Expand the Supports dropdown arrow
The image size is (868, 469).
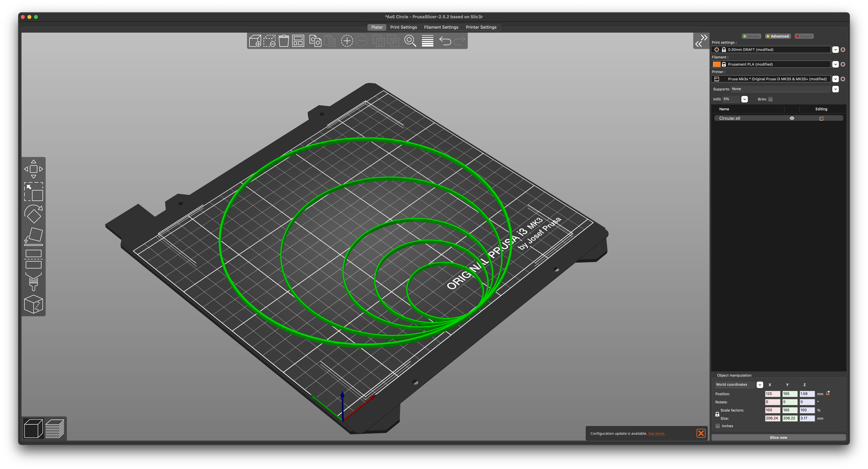click(x=836, y=89)
